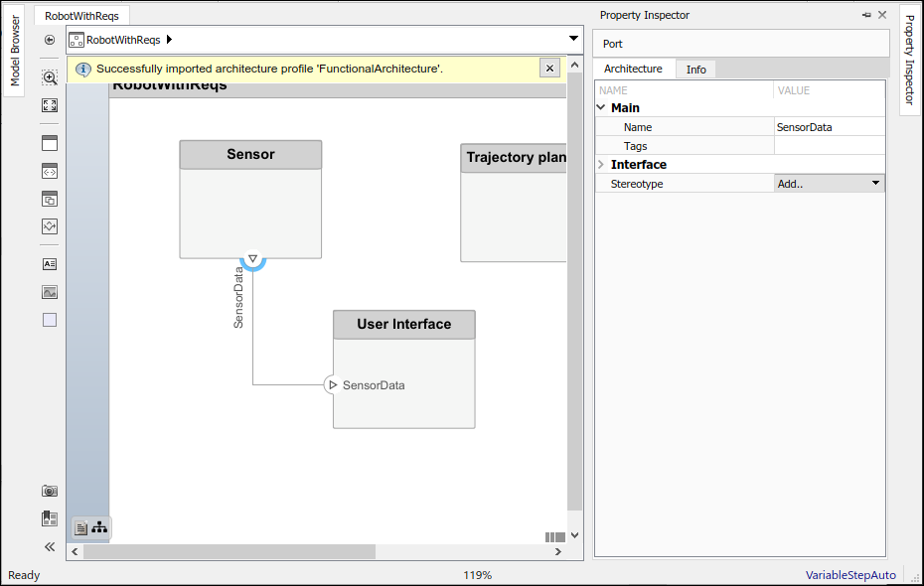Click the Ready status text
Screen dimensions: 924x586
click(24, 575)
